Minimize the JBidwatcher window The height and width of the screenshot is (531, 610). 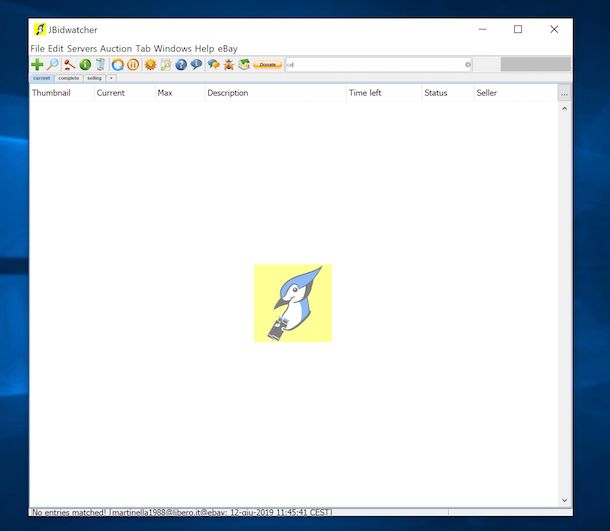coord(483,29)
